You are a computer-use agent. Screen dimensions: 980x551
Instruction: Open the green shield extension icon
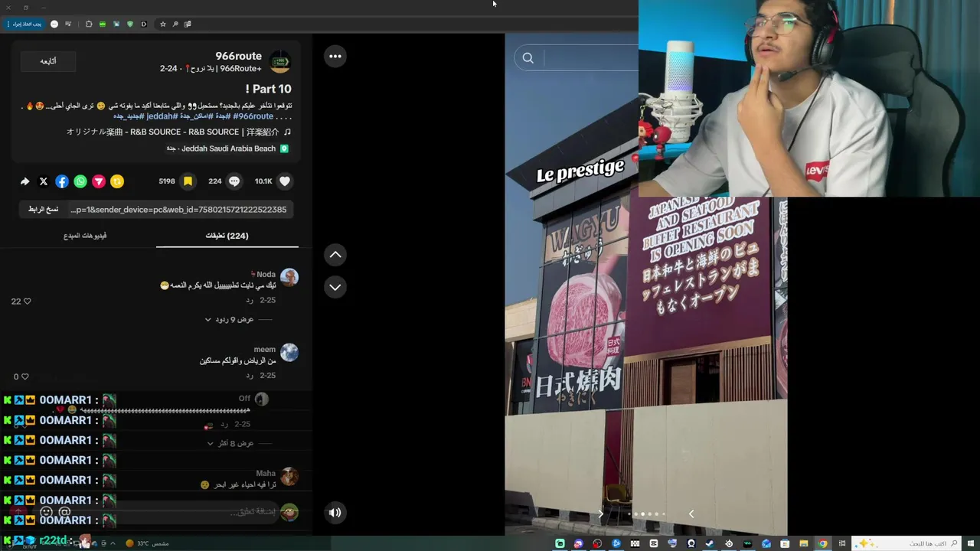(129, 24)
